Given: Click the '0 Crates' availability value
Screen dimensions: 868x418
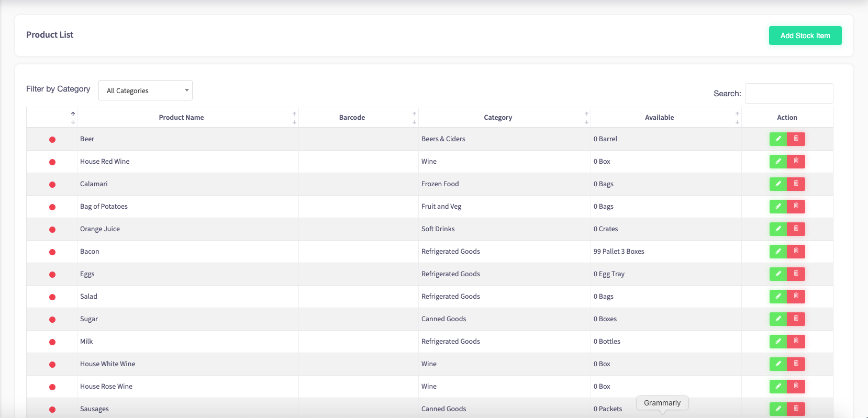Looking at the screenshot, I should (x=606, y=229).
